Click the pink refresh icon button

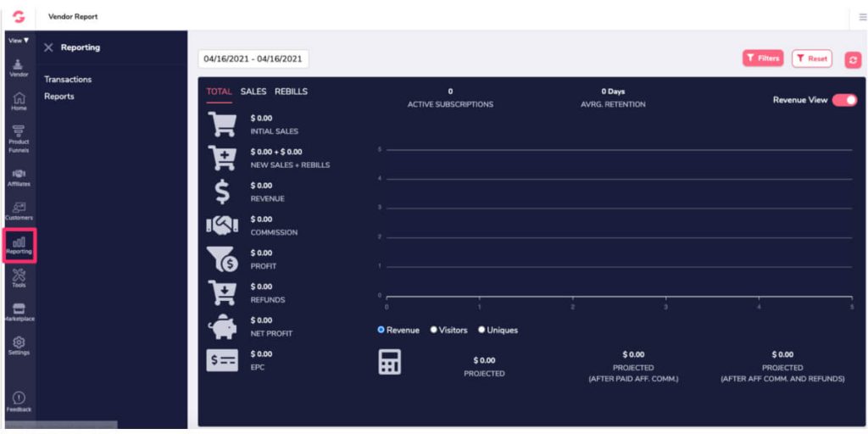pyautogui.click(x=853, y=60)
